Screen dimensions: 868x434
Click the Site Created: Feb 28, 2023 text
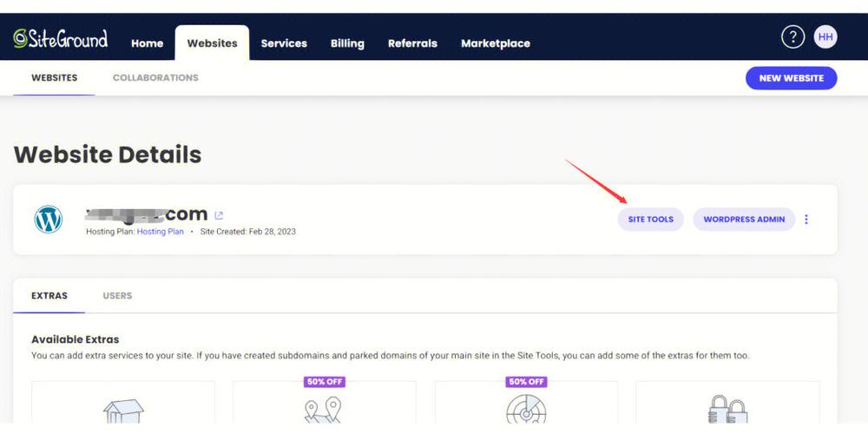coord(248,232)
